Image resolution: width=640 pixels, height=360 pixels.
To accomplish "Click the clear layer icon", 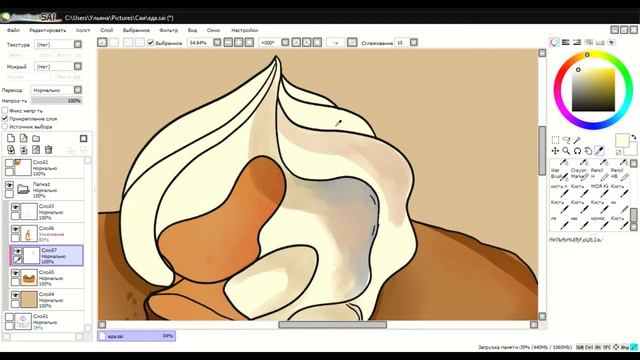I will (36, 150).
